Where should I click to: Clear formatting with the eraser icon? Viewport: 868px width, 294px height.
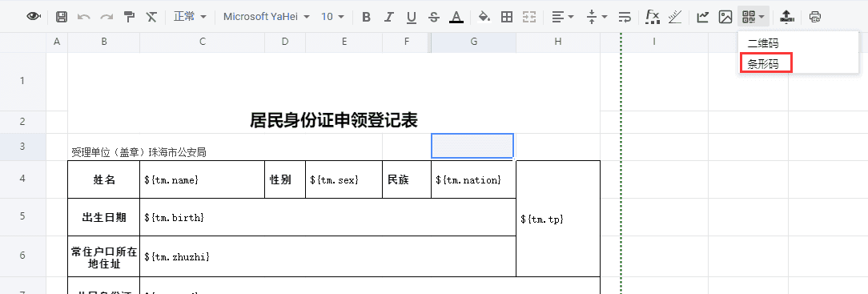coord(151,17)
